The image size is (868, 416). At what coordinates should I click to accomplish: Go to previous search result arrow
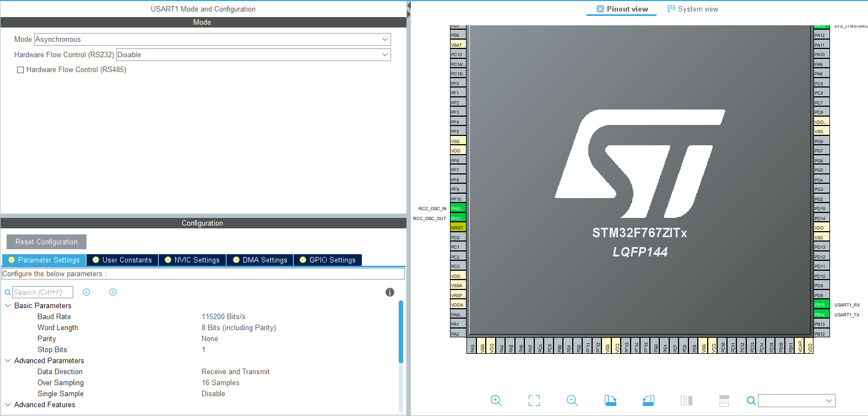pos(86,292)
